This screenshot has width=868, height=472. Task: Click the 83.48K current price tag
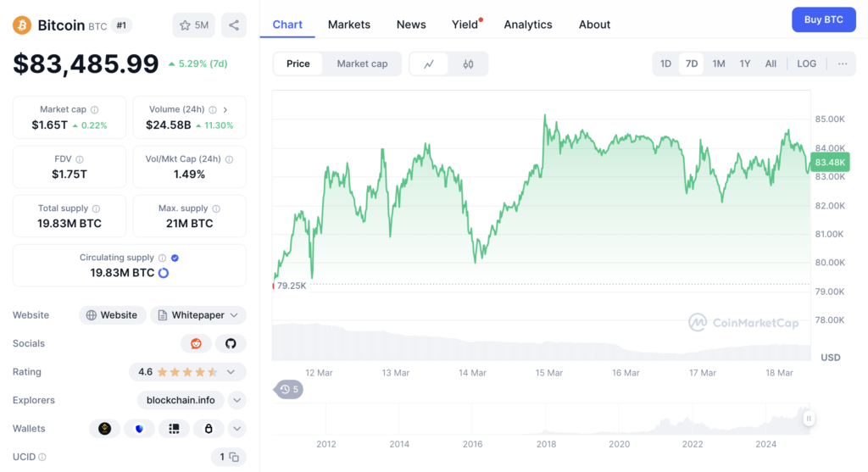[830, 162]
